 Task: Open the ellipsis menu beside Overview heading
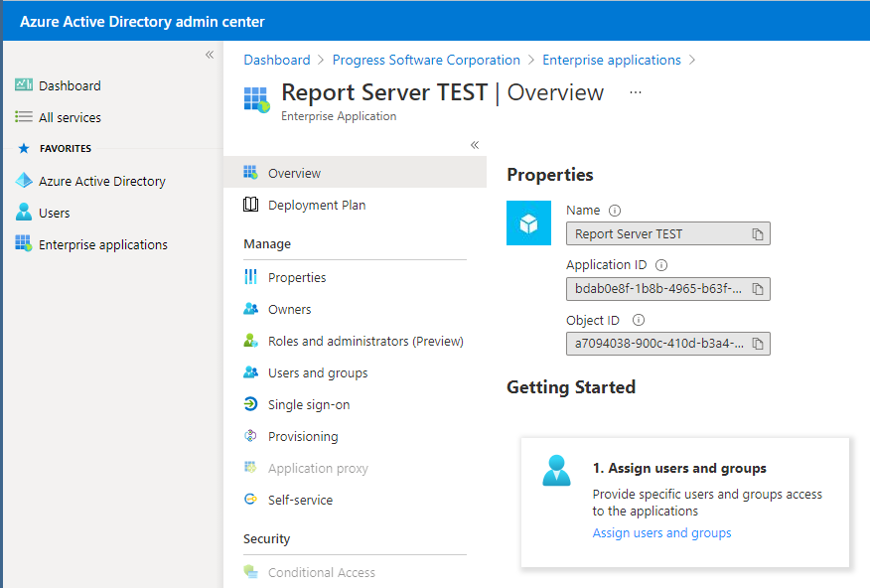coord(635,94)
